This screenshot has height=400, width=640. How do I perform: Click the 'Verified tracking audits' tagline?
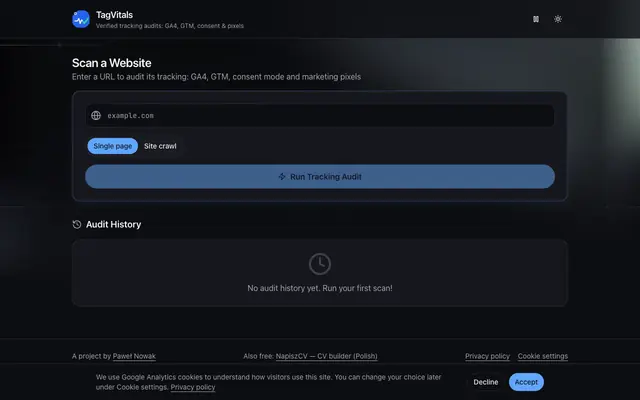pos(170,26)
